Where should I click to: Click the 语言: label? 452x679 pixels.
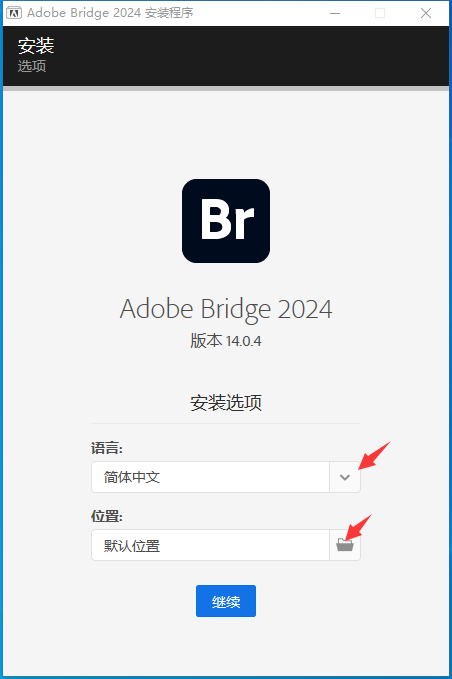[x=107, y=448]
